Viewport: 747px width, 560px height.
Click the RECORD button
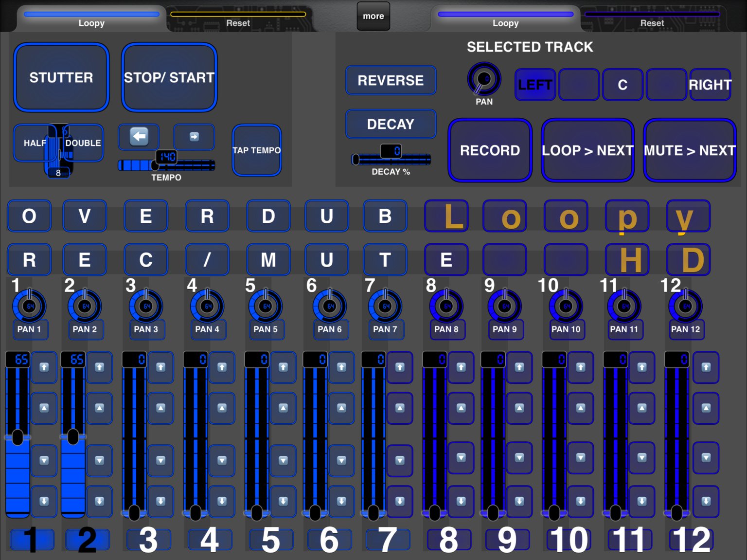[x=490, y=150]
